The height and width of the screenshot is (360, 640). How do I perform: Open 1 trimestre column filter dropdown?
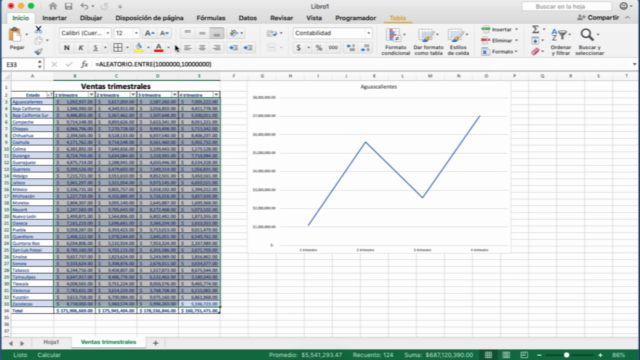91,95
